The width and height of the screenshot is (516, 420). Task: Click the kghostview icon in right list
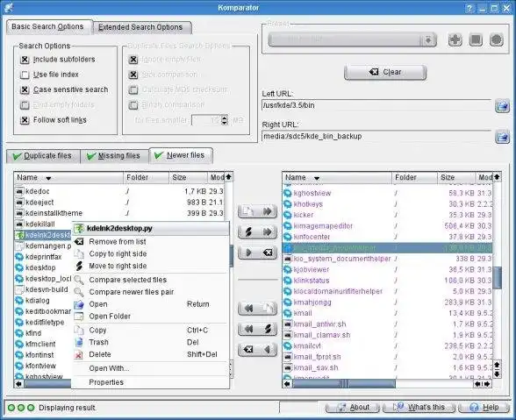(288, 193)
